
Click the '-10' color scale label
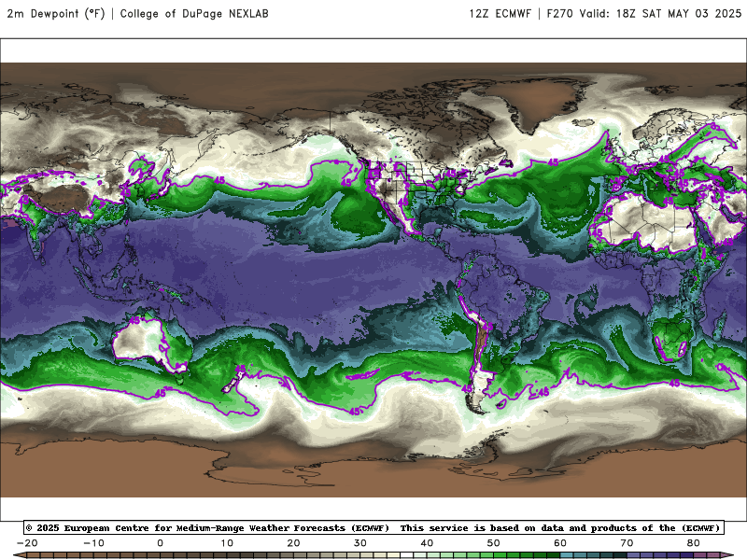point(93,543)
